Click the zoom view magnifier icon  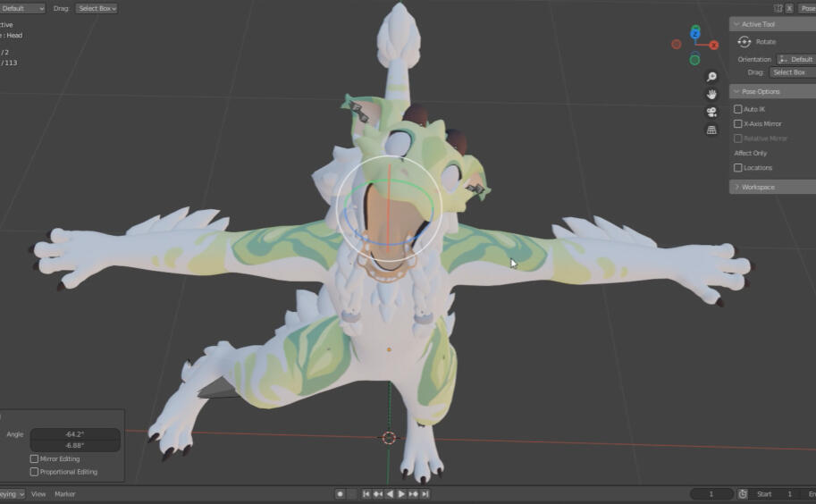[x=711, y=77]
